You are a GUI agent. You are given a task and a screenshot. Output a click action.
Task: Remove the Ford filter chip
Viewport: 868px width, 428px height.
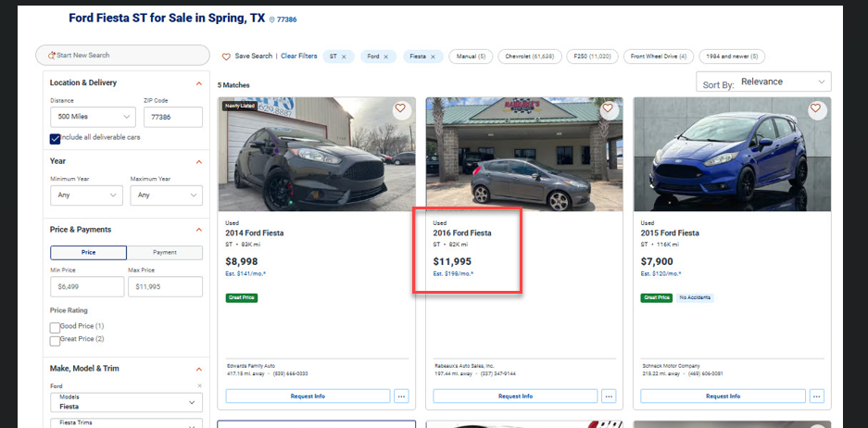tap(386, 57)
